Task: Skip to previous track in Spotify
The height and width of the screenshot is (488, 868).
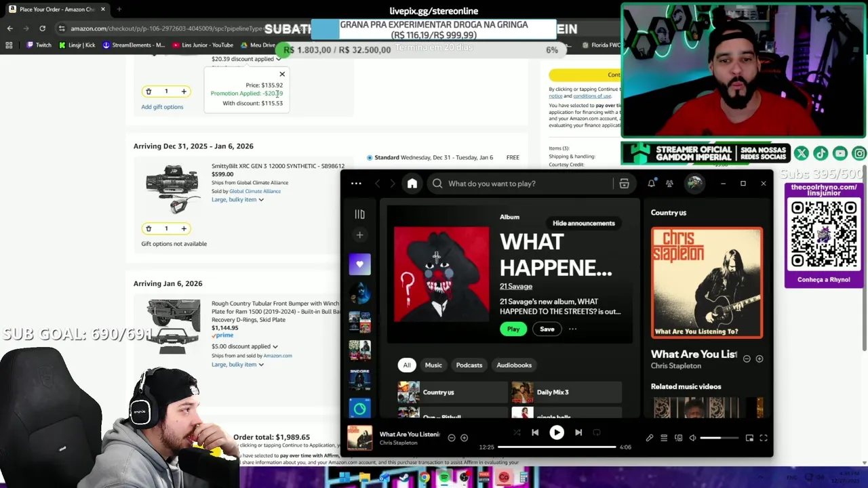Action: (535, 432)
